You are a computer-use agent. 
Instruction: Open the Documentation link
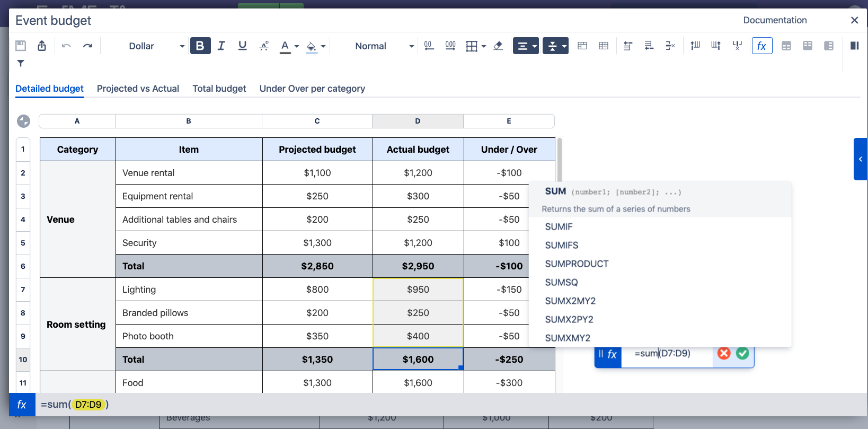click(775, 20)
